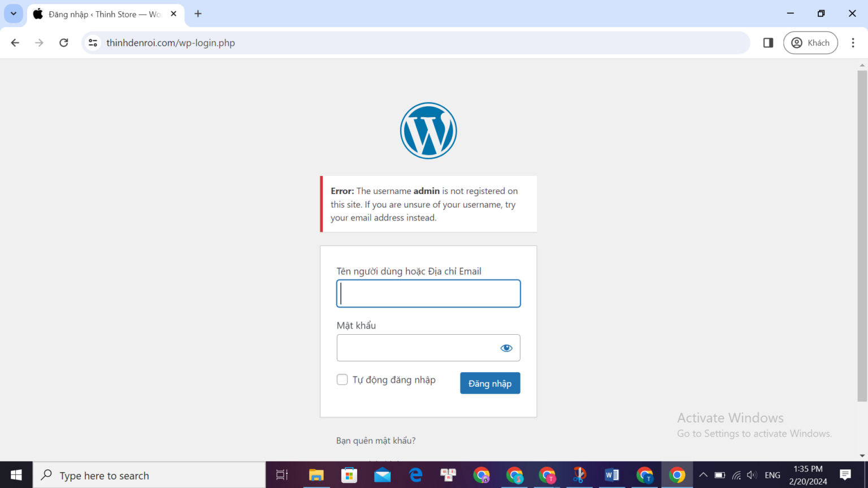Mute sound via the tray speaker icon

tap(752, 475)
